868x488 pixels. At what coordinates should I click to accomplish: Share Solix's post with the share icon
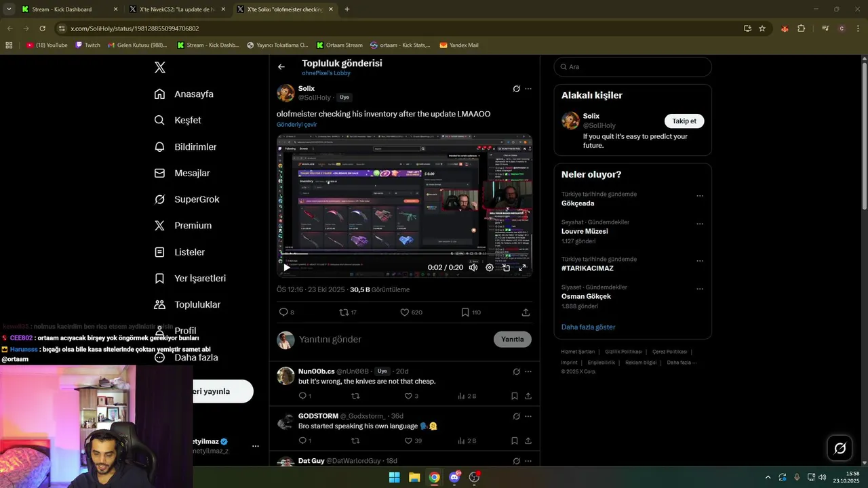pyautogui.click(x=526, y=312)
